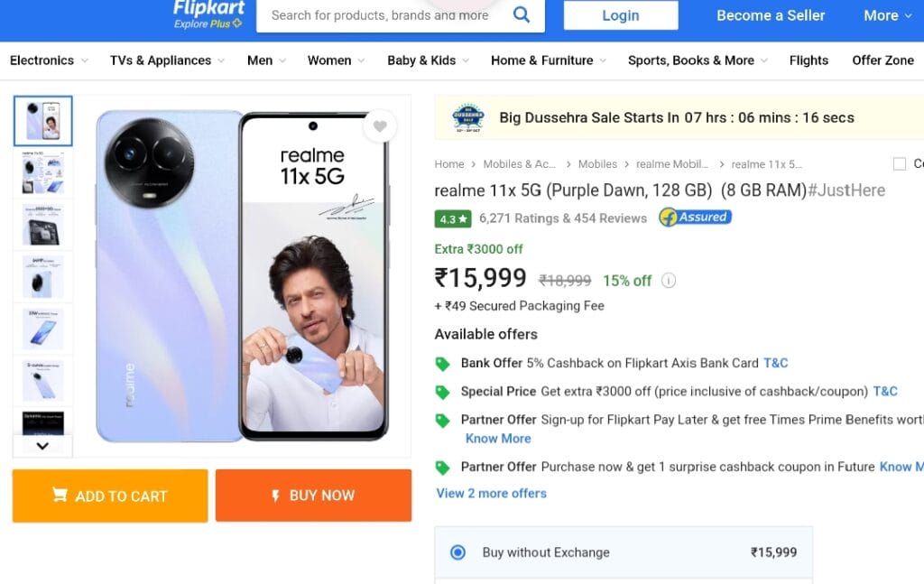Open the Electronics category dropdown

49,60
